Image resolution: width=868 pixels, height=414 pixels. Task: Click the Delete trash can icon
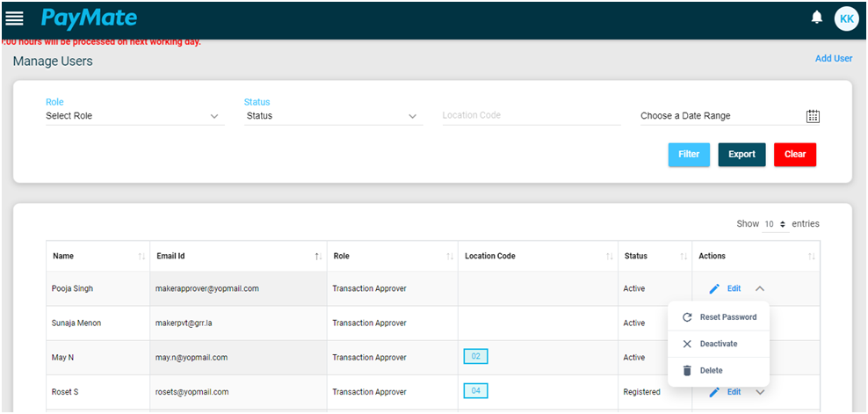point(687,371)
